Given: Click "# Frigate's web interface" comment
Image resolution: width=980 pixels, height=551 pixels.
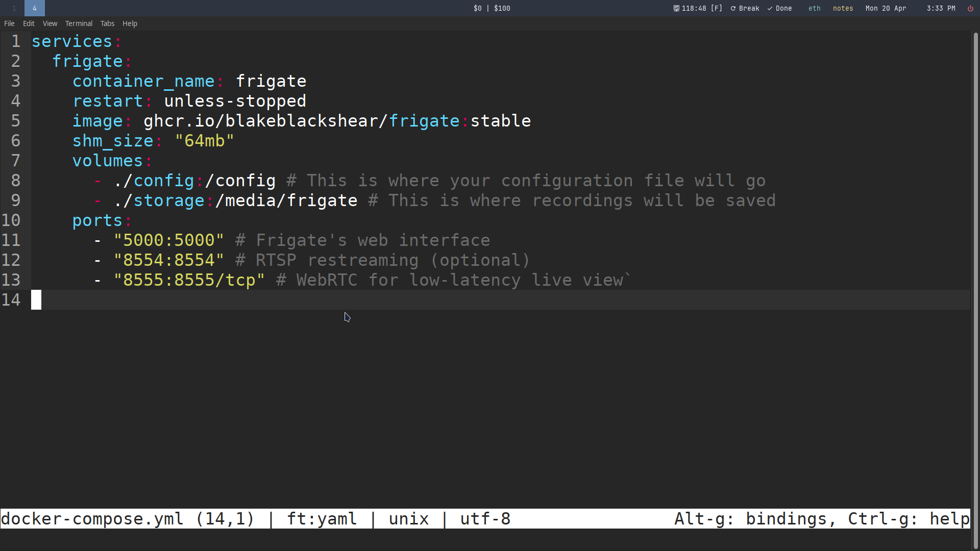Looking at the screenshot, I should point(363,240).
